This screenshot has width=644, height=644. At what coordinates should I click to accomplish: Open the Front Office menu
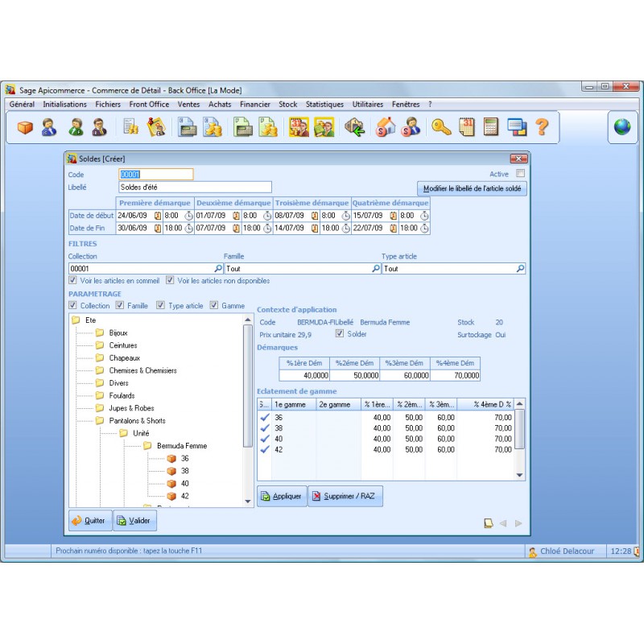(149, 105)
